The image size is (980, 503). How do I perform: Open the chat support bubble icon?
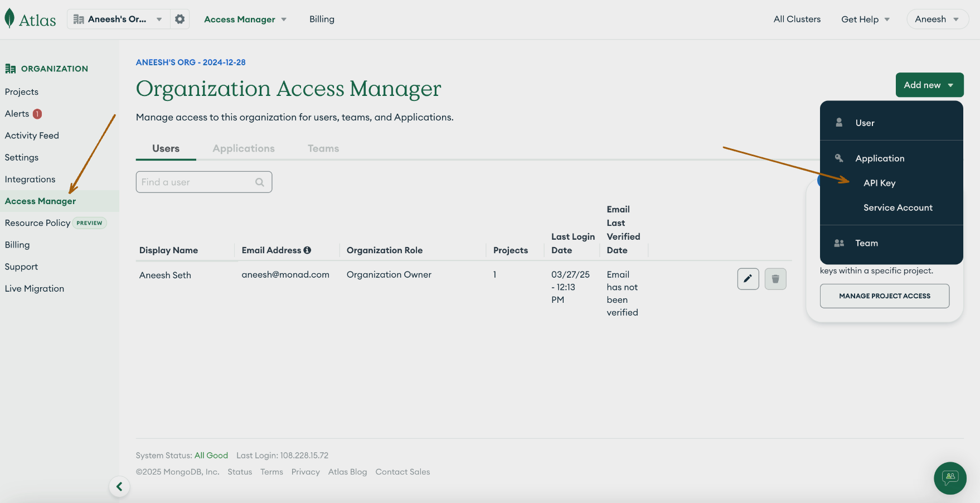(950, 478)
